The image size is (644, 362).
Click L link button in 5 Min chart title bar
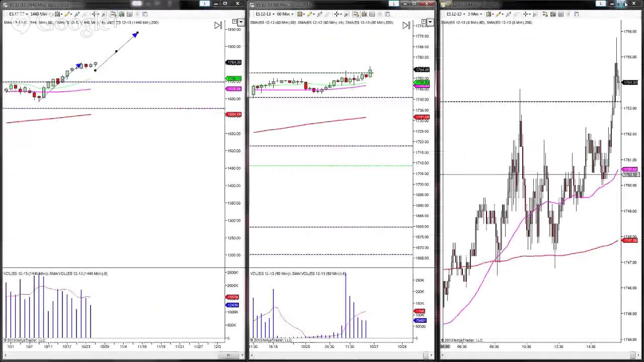(601, 4)
